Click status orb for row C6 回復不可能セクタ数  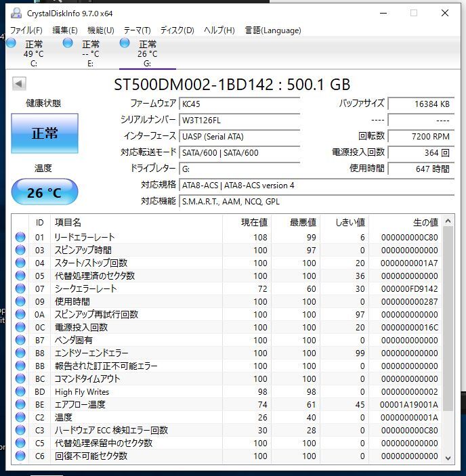(x=20, y=456)
